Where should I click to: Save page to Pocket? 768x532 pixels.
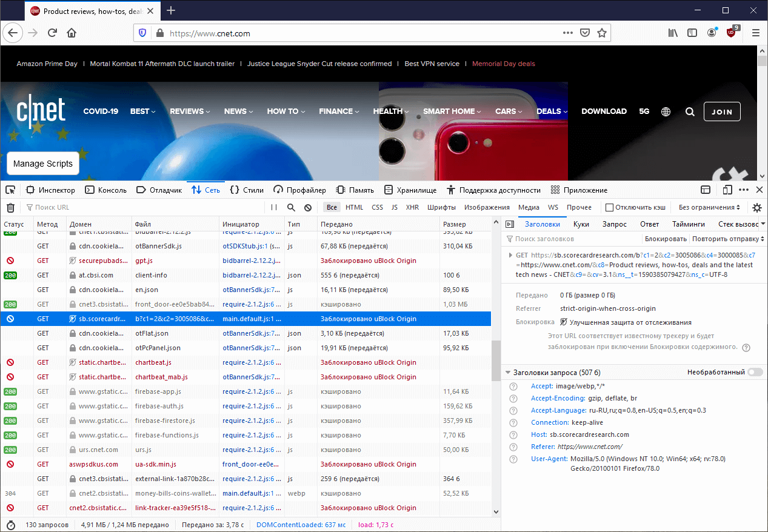click(x=585, y=33)
